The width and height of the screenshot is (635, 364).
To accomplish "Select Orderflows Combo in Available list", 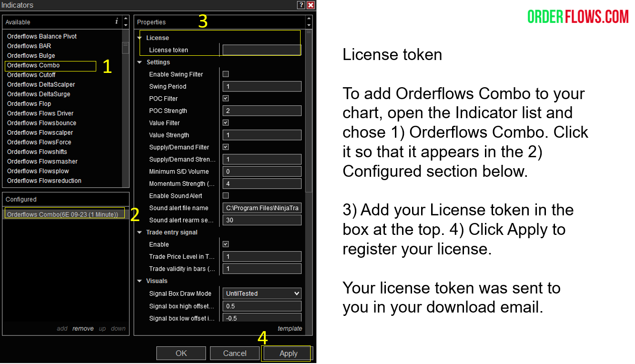I will (33, 65).
